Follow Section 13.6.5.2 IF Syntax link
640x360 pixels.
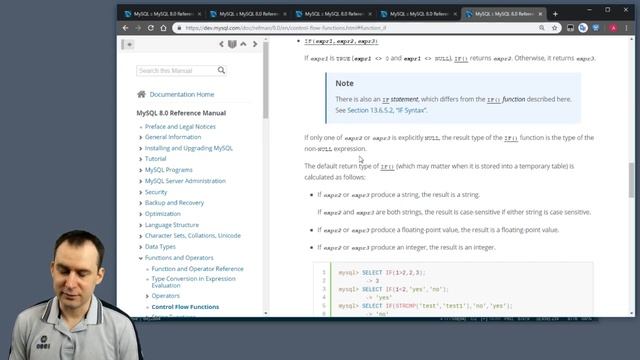point(387,110)
